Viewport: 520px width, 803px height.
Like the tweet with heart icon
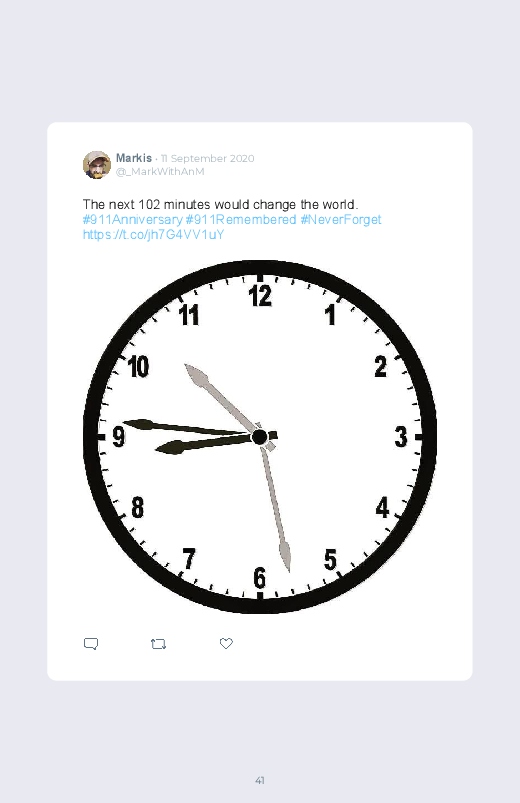pos(226,643)
